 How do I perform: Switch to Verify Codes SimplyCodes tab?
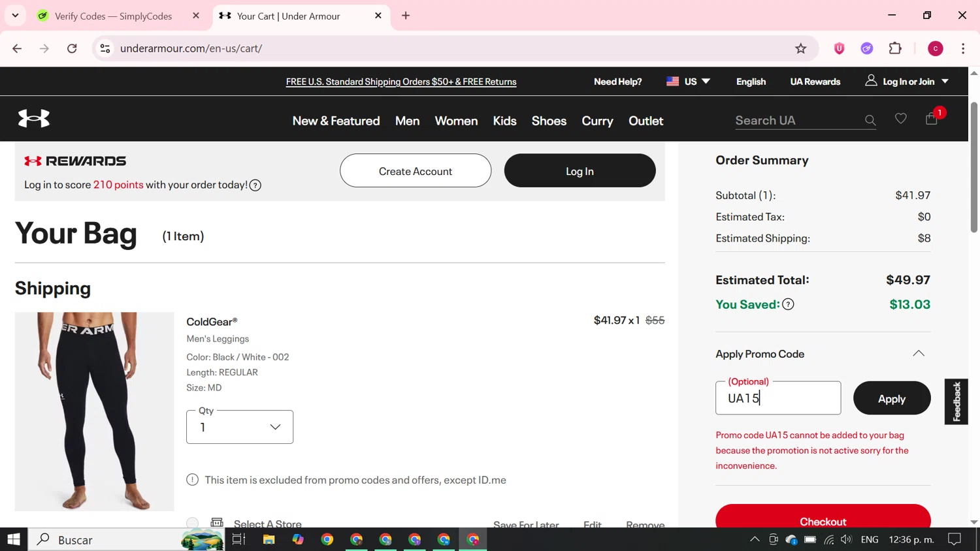click(x=113, y=16)
